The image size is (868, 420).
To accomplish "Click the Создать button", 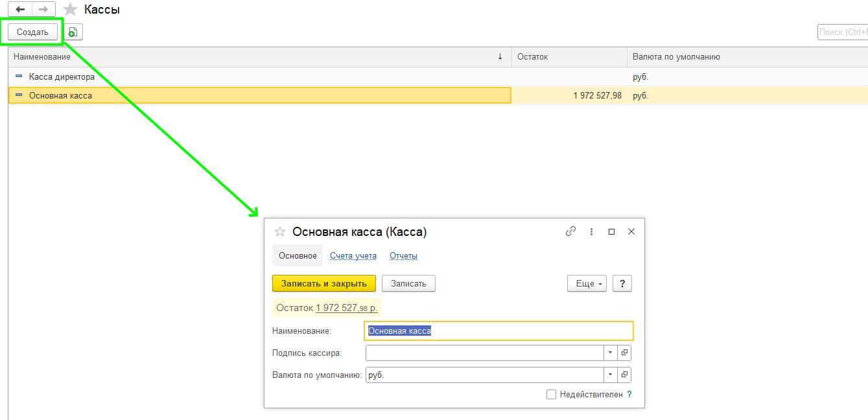I will tap(32, 32).
